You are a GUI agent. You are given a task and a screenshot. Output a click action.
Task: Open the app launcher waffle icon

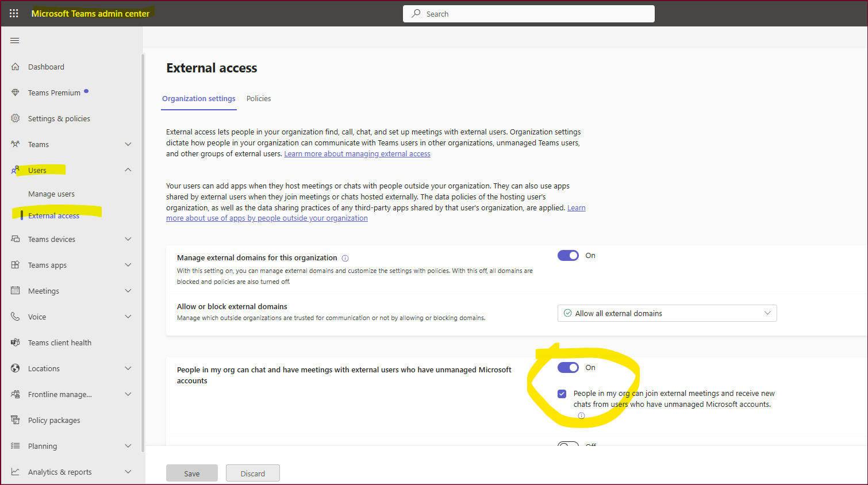point(14,13)
